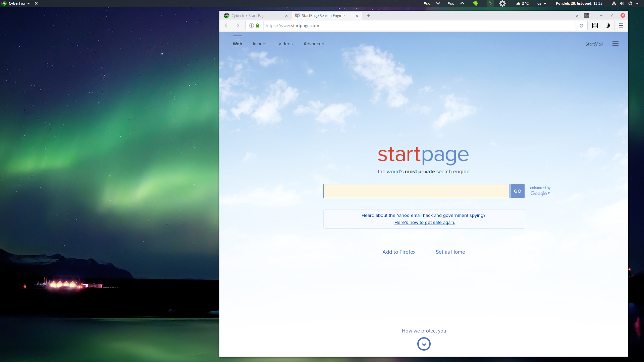Click the How we protect you chevron circle

coord(424,344)
